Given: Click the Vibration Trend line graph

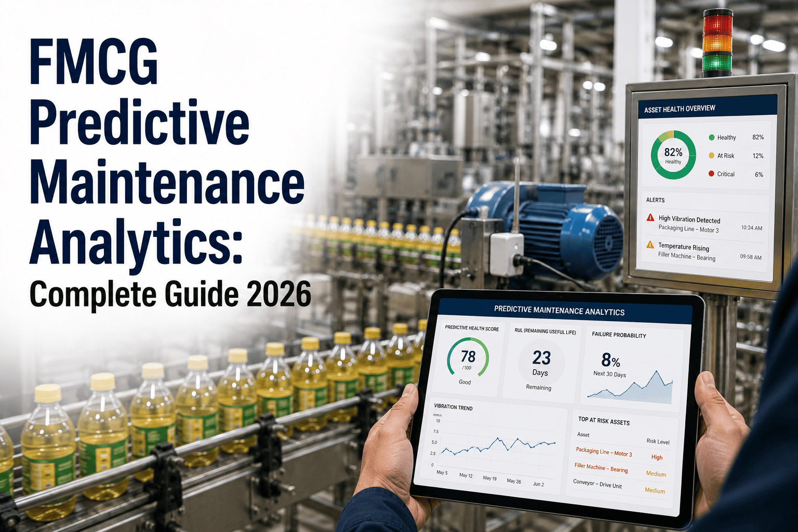Looking at the screenshot, I should click(498, 446).
